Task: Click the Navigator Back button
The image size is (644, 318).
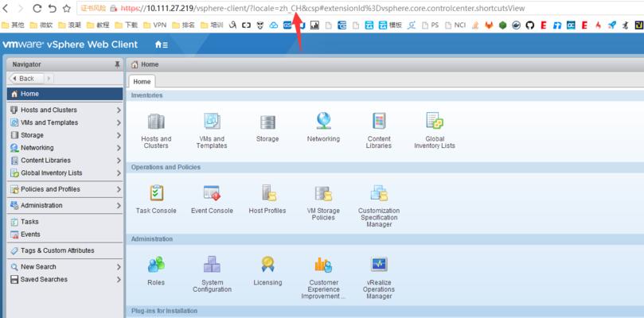Action: (x=26, y=79)
